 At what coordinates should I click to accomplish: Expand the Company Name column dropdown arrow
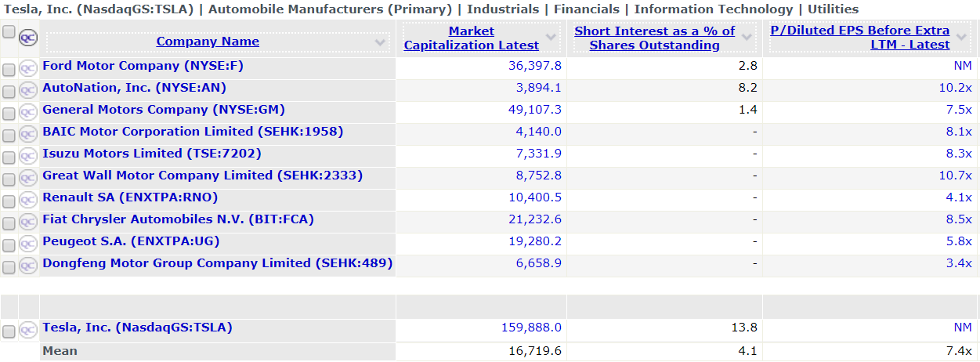(x=381, y=42)
